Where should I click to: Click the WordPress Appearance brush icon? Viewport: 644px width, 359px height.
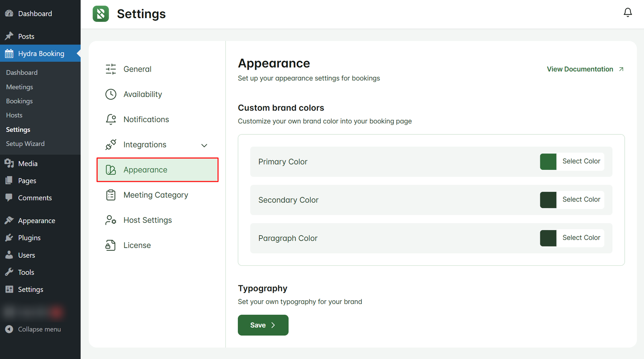(9, 220)
